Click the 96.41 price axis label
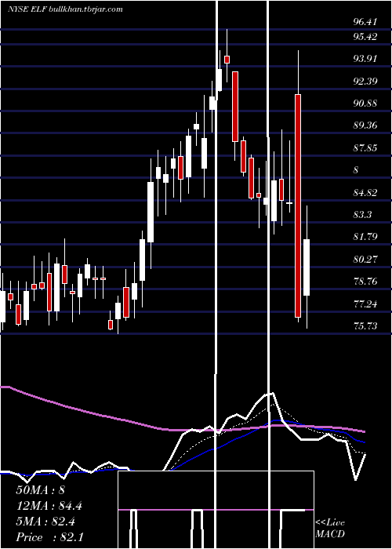The width and height of the screenshot is (392, 549). point(365,22)
